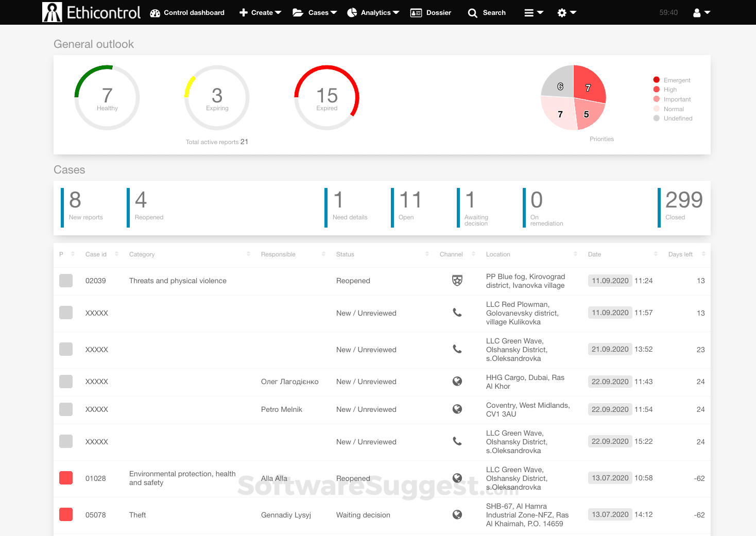Tick the checkbox for case 02039

65,281
